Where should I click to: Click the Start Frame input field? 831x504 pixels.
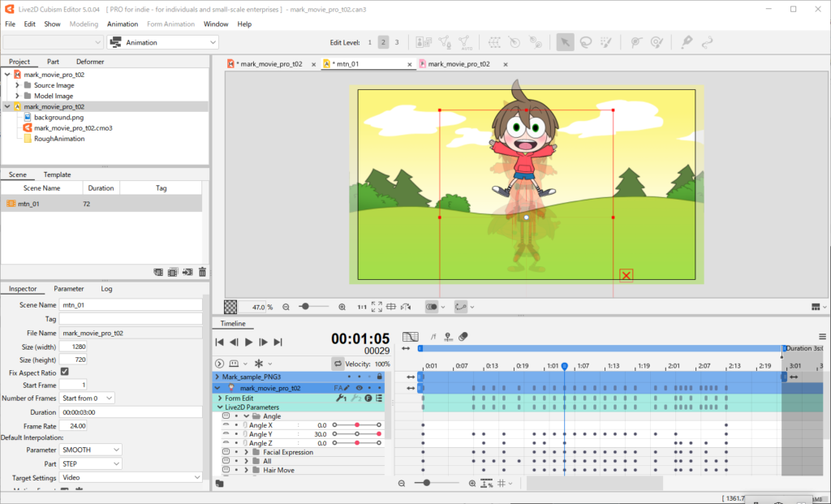pos(74,385)
